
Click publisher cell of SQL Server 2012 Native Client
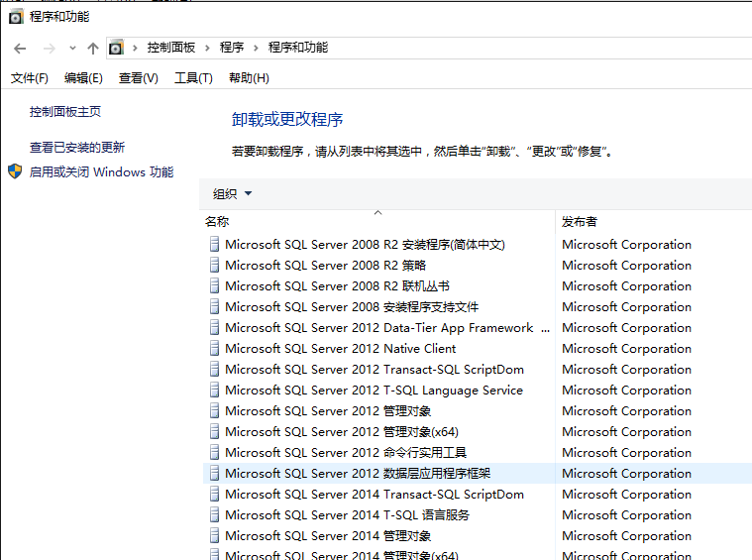627,348
